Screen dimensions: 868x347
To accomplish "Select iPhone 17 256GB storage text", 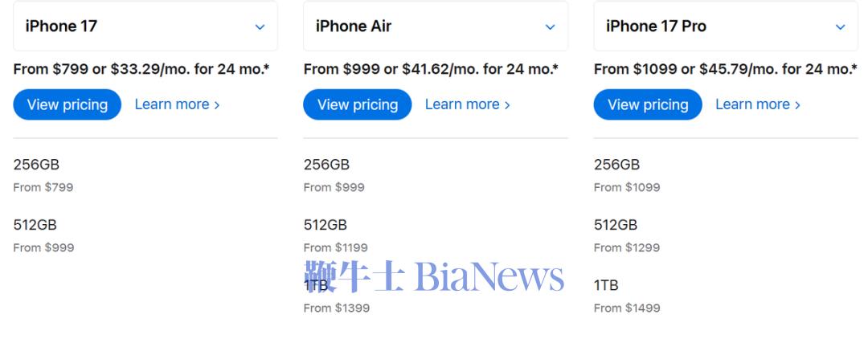I will 36,165.
